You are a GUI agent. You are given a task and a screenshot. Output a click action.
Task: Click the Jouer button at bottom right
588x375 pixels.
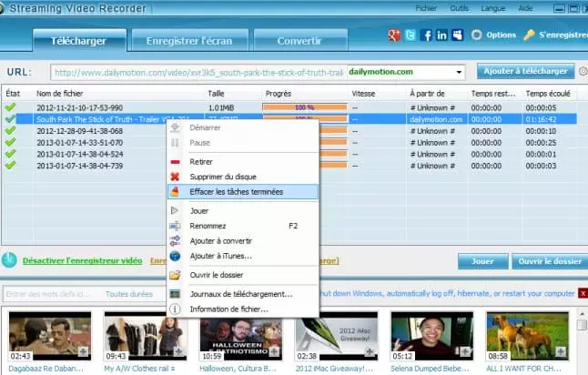482,261
